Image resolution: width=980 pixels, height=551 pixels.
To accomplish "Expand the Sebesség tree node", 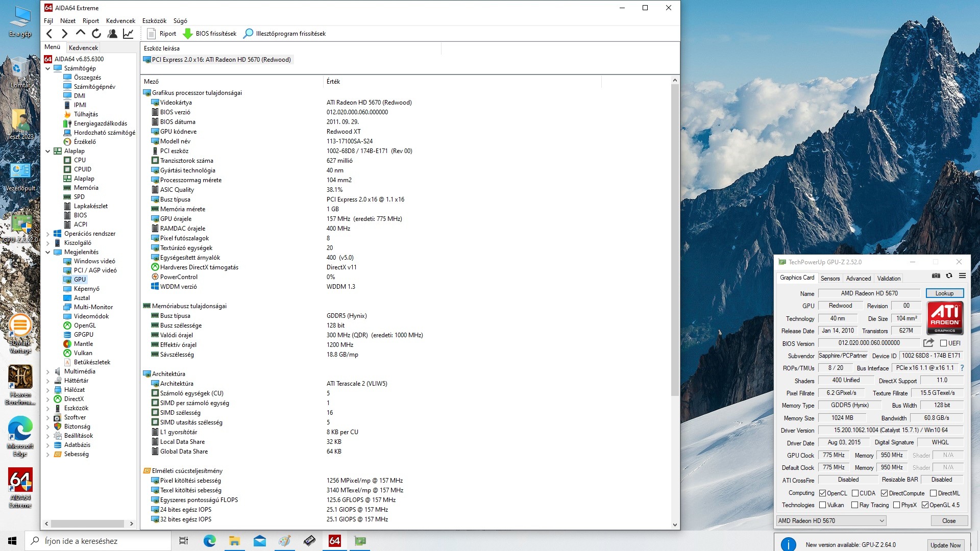I will point(48,454).
